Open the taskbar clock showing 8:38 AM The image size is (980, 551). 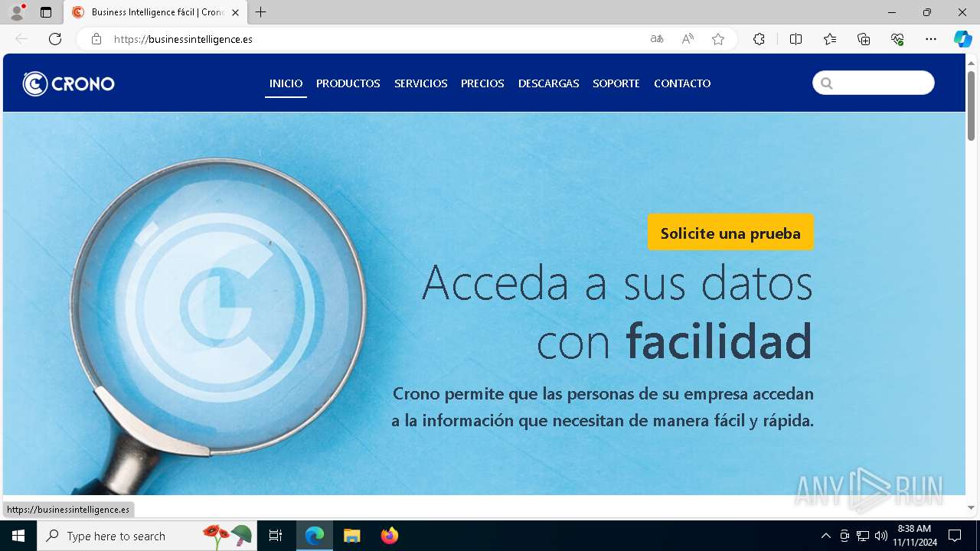pos(914,536)
